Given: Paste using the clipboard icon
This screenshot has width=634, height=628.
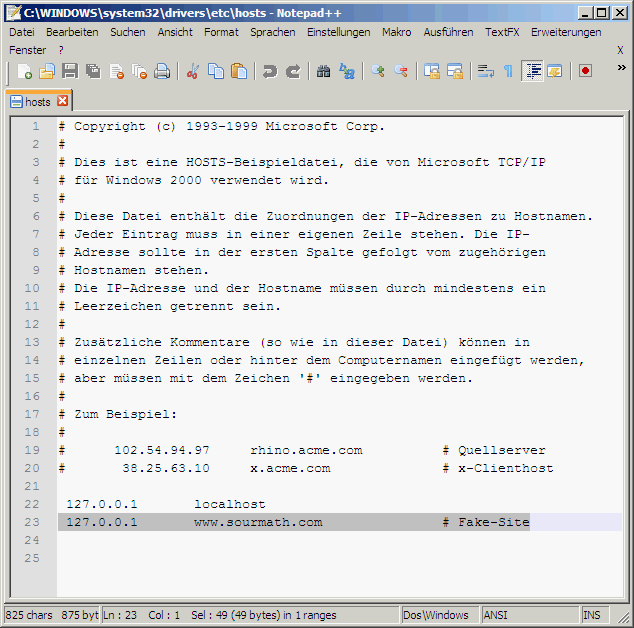Looking at the screenshot, I should point(239,72).
